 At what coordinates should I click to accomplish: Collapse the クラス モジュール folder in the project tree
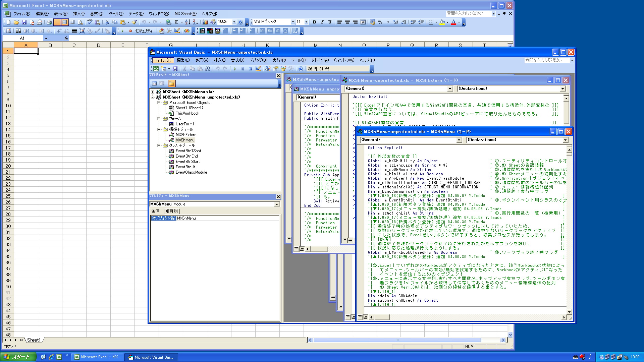point(159,145)
